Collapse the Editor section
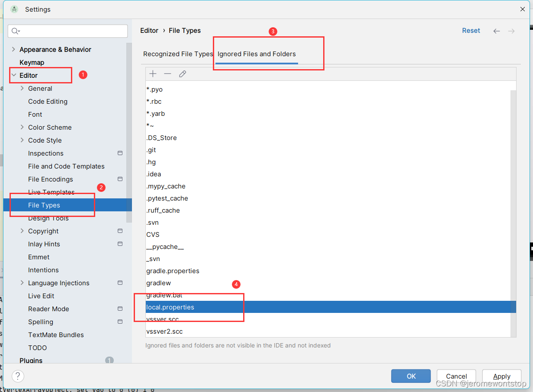 [14, 75]
